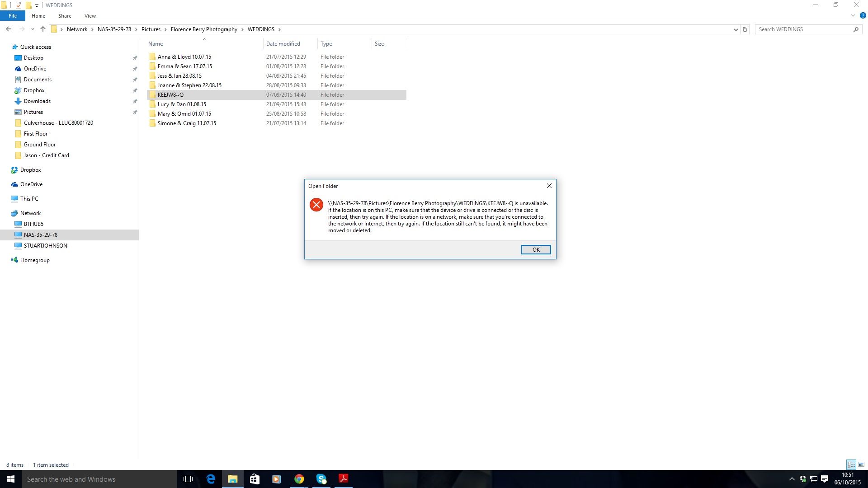Expand the Customize Quick Access Toolbar dropdown
This screenshot has height=488, width=868.
[37, 5]
